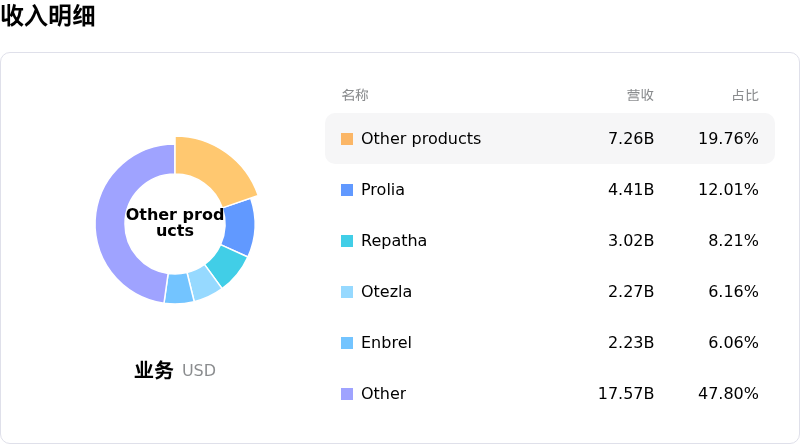Screen dimensions: 800x444
Task: Click the orange donut chart segment
Action: coord(213,166)
